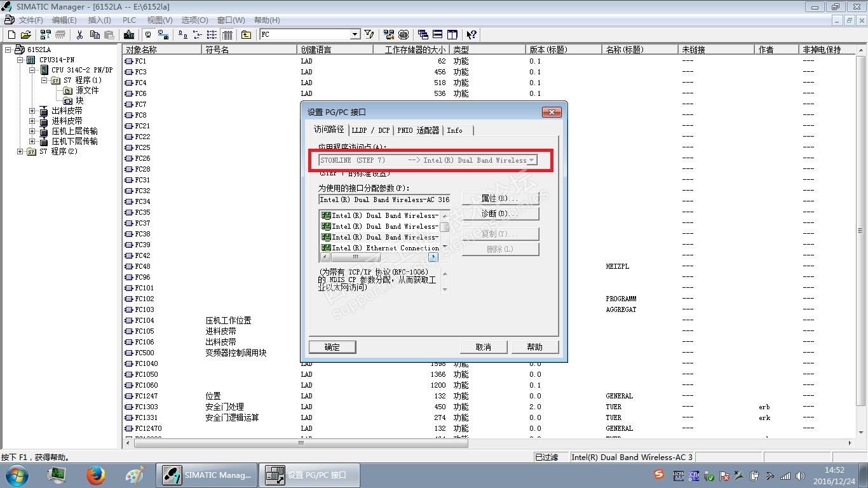Expand the 压机上层传输 tree node
The height and width of the screenshot is (488, 868).
[32, 131]
